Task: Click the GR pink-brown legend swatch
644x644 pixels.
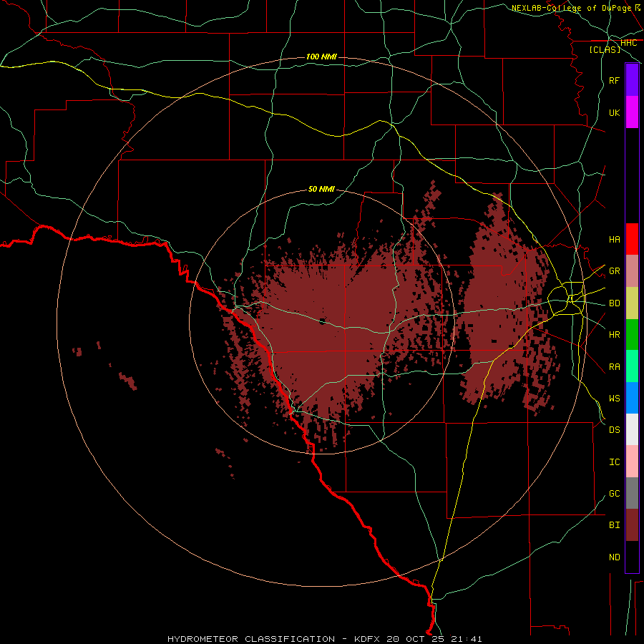Action: point(632,271)
